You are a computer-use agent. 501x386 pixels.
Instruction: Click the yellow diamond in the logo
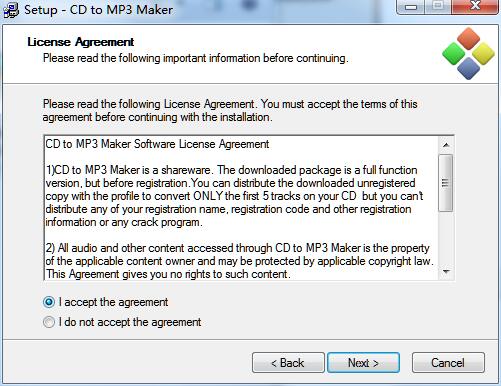(x=483, y=54)
